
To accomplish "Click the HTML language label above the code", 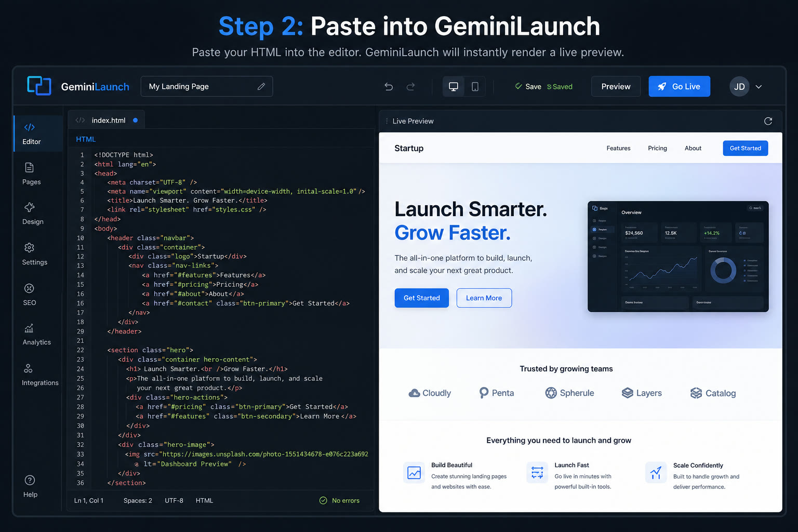I will coord(86,139).
